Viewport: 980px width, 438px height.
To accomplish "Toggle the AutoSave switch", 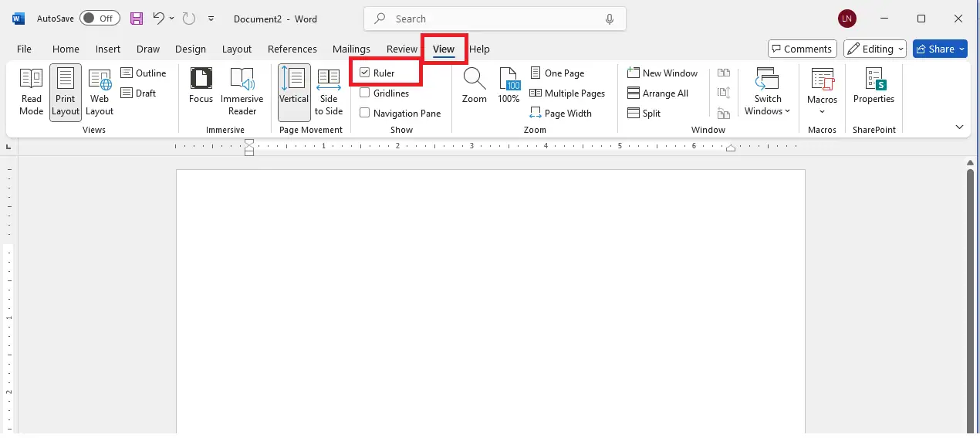I will point(100,19).
